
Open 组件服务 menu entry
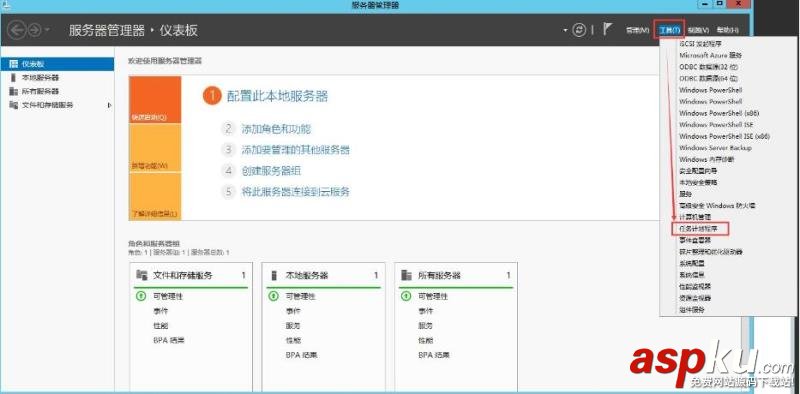point(692,309)
